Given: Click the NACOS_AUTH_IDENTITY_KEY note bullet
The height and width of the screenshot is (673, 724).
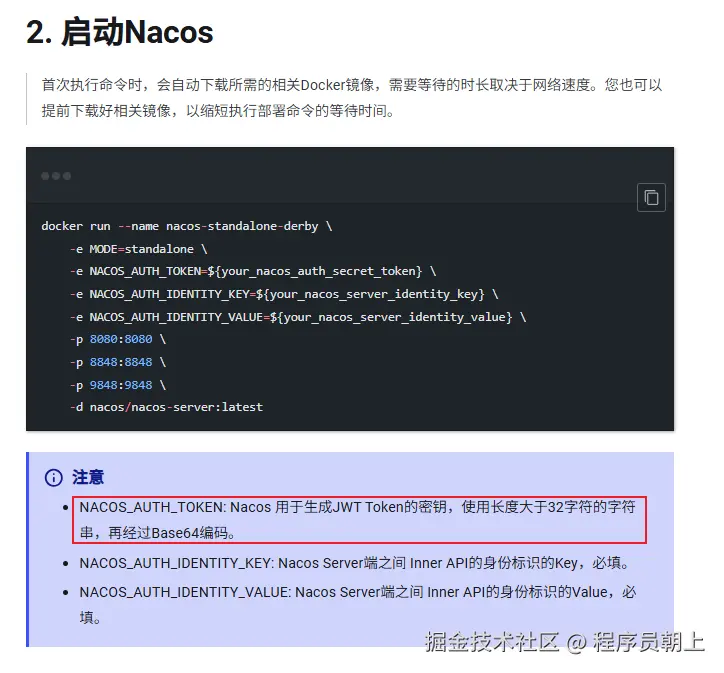Looking at the screenshot, I should (354, 563).
